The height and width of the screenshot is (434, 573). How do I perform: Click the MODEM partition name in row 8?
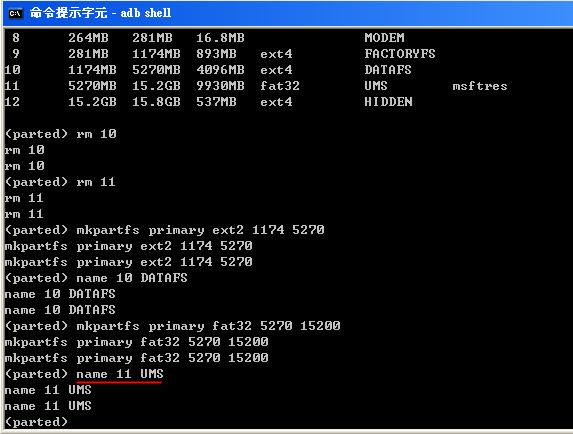[384, 38]
